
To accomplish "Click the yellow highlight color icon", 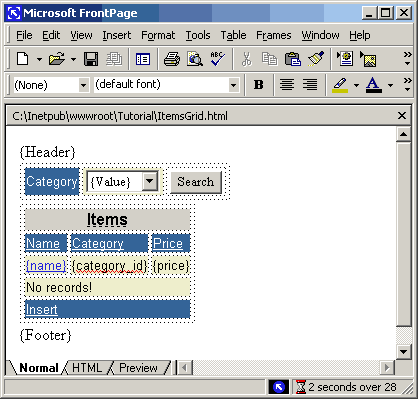I will [x=340, y=85].
